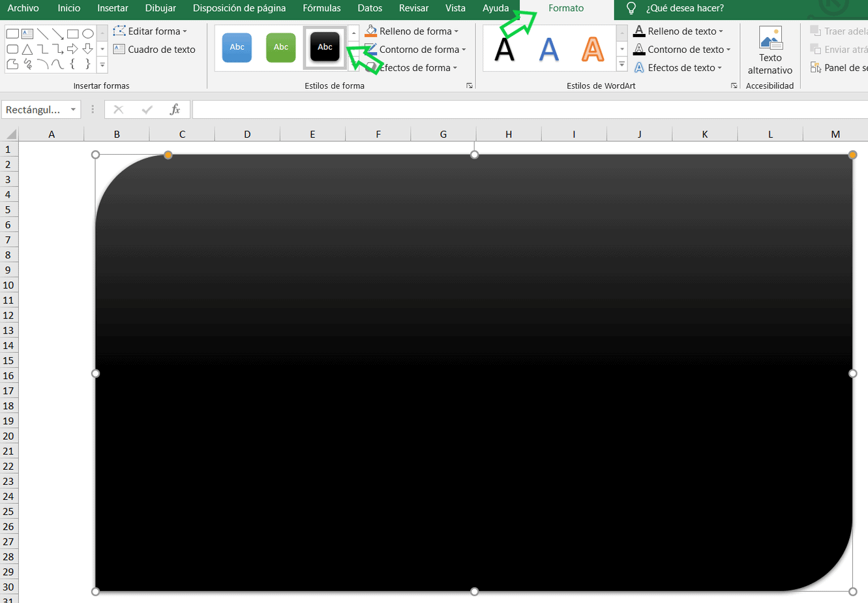Select the text box shape in shapes gallery
This screenshot has height=603, width=868.
27,34
